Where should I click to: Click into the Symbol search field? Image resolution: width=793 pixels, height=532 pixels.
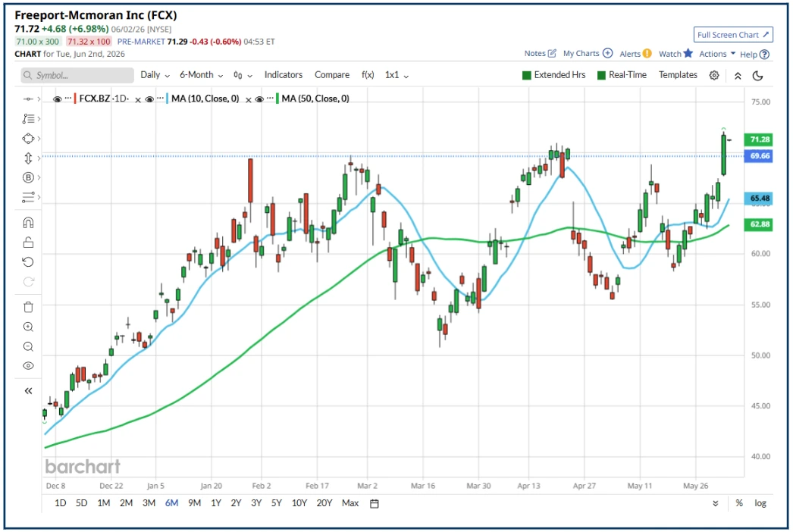point(77,75)
